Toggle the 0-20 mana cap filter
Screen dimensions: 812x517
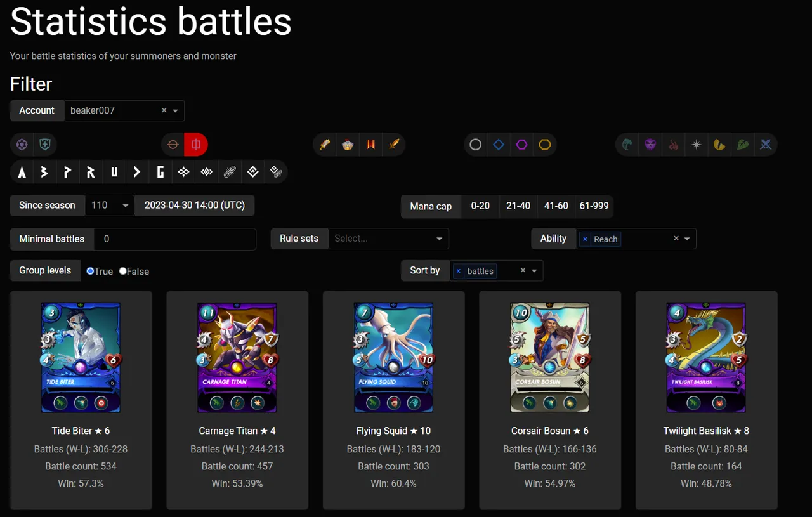click(x=480, y=206)
